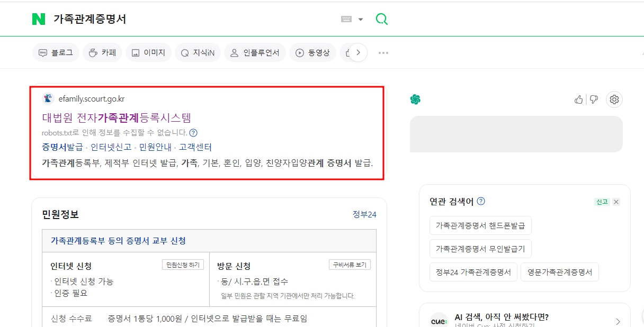Select the 동영상 tab
The width and height of the screenshot is (644, 327).
pos(312,52)
